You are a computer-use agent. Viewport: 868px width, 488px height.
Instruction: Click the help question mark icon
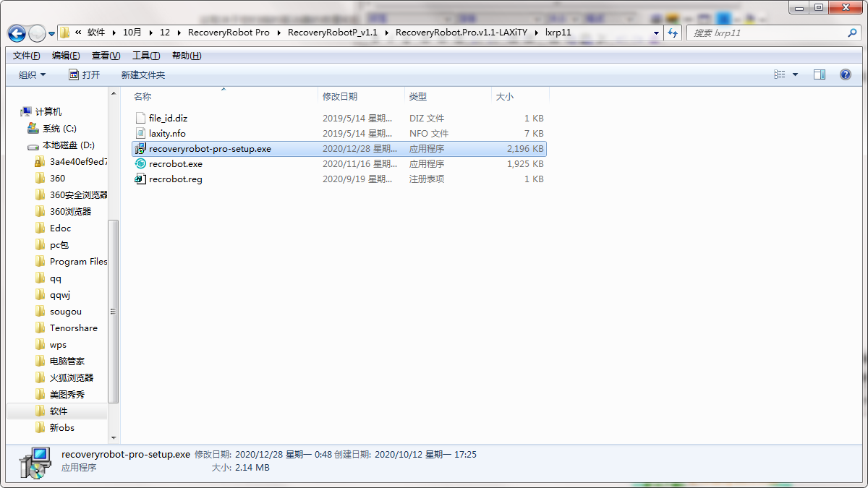tap(845, 74)
